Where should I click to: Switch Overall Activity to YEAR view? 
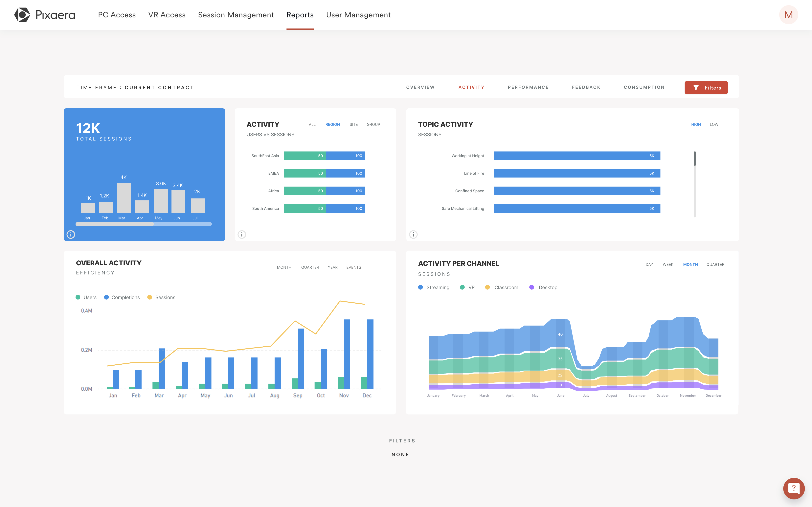332,267
